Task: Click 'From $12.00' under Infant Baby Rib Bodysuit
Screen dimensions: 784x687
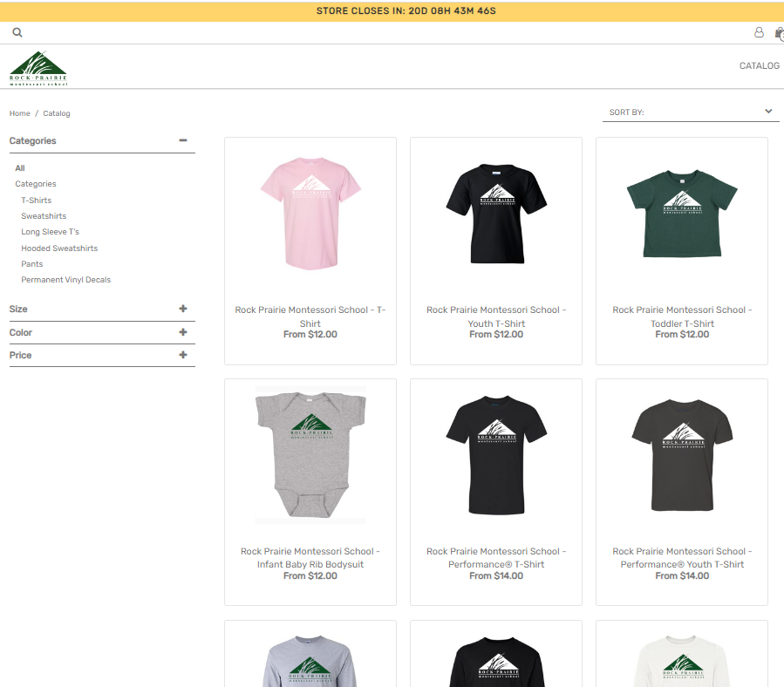Action: point(310,576)
